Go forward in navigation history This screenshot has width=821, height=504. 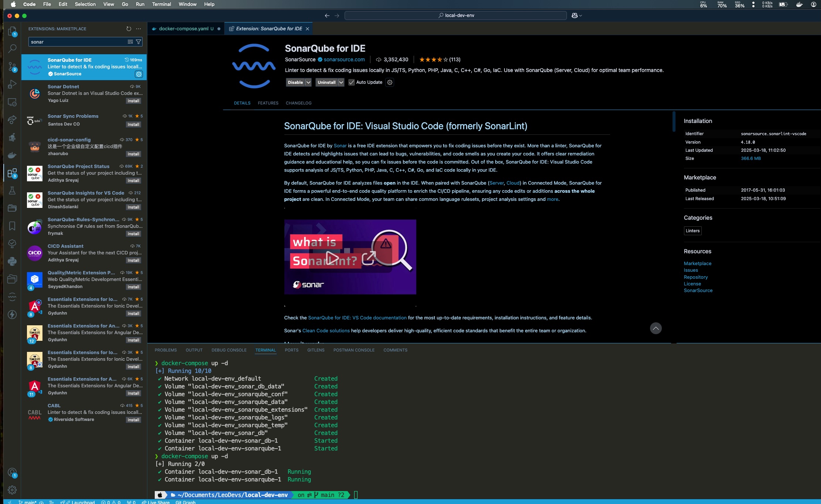point(337,16)
